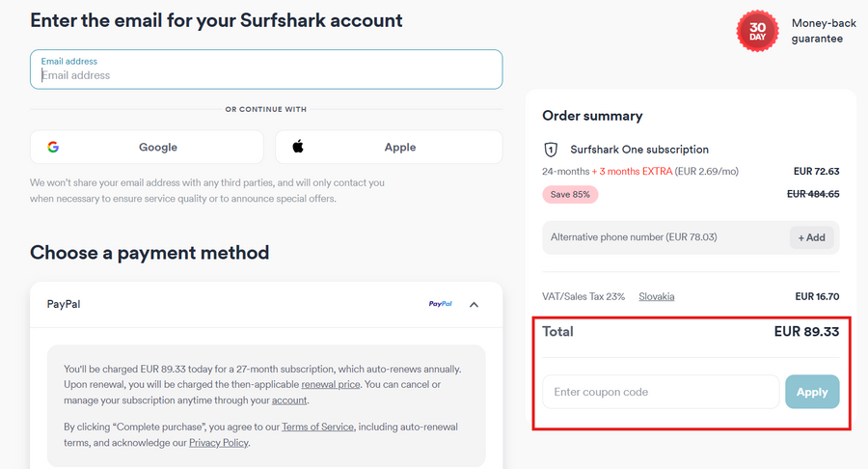
Task: Continue with Apple
Action: tap(389, 148)
